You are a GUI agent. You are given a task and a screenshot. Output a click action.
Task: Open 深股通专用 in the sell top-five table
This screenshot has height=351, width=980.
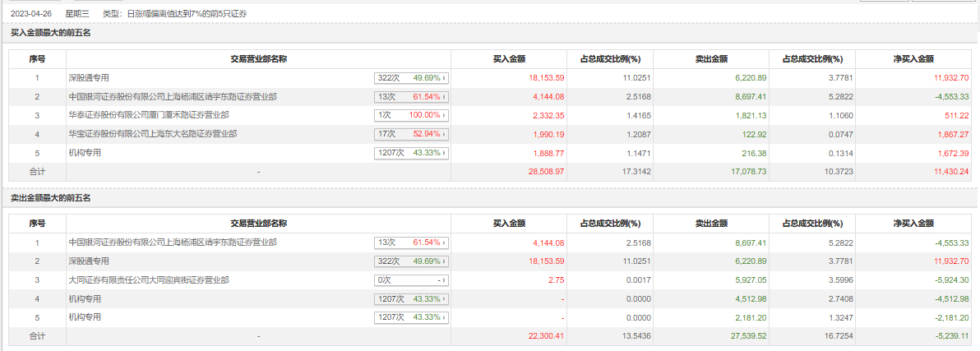89,261
